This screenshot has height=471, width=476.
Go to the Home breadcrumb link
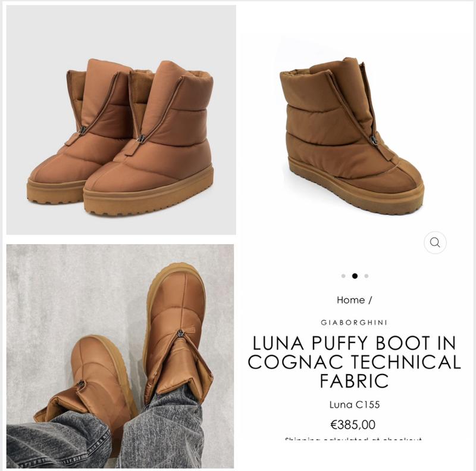[x=350, y=300]
